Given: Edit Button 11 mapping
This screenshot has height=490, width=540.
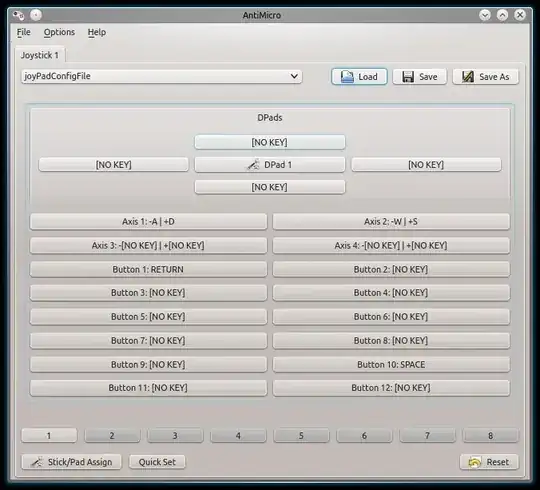Looking at the screenshot, I should (148, 388).
